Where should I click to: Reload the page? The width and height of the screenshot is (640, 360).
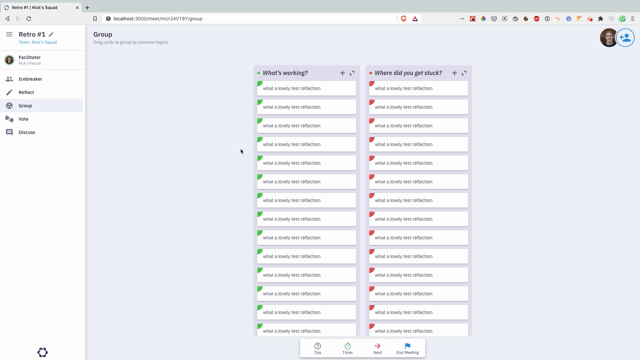(29, 19)
